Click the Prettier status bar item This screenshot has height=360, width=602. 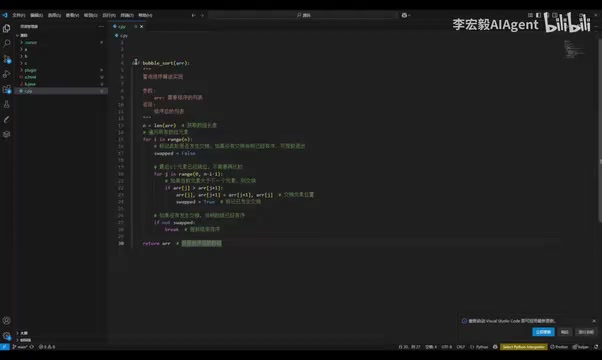coord(559,347)
